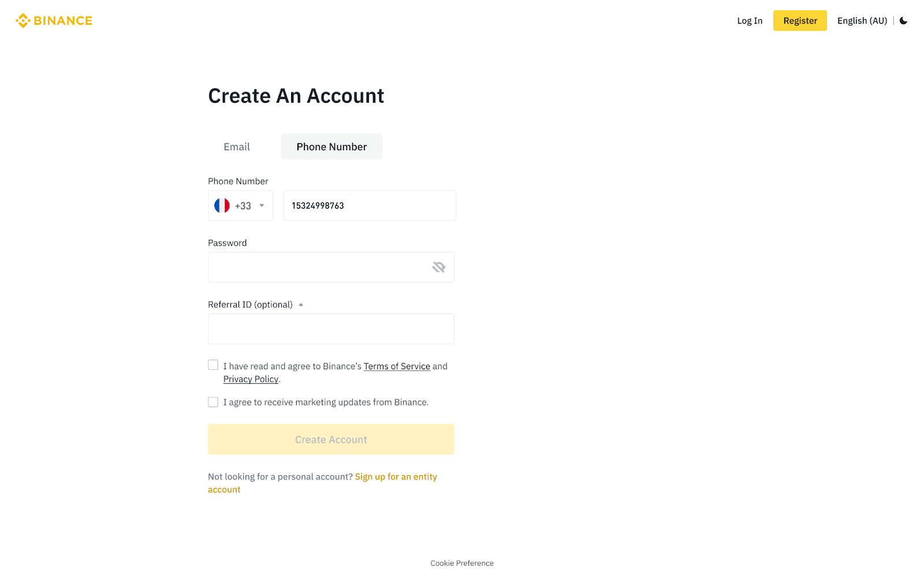
Task: Toggle dark mode moon icon
Action: point(903,21)
